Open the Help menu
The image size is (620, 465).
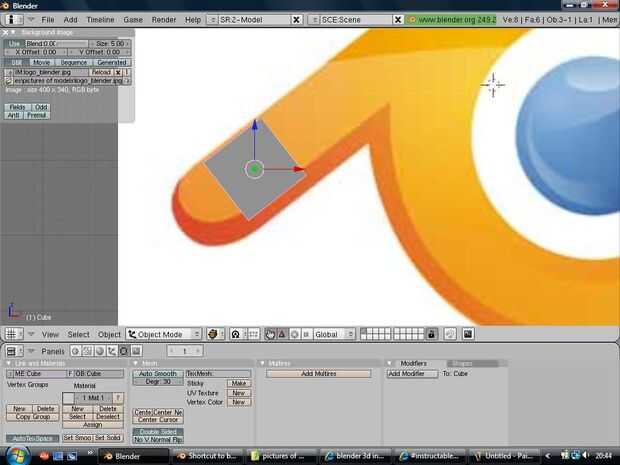point(193,20)
